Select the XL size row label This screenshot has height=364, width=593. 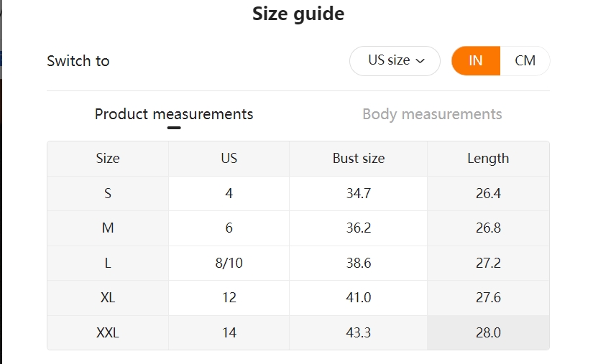click(108, 297)
